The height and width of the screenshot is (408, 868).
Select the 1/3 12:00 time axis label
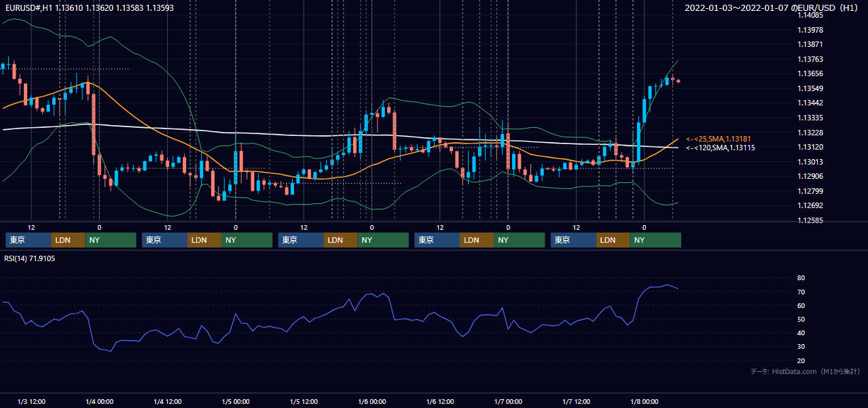[x=31, y=402]
